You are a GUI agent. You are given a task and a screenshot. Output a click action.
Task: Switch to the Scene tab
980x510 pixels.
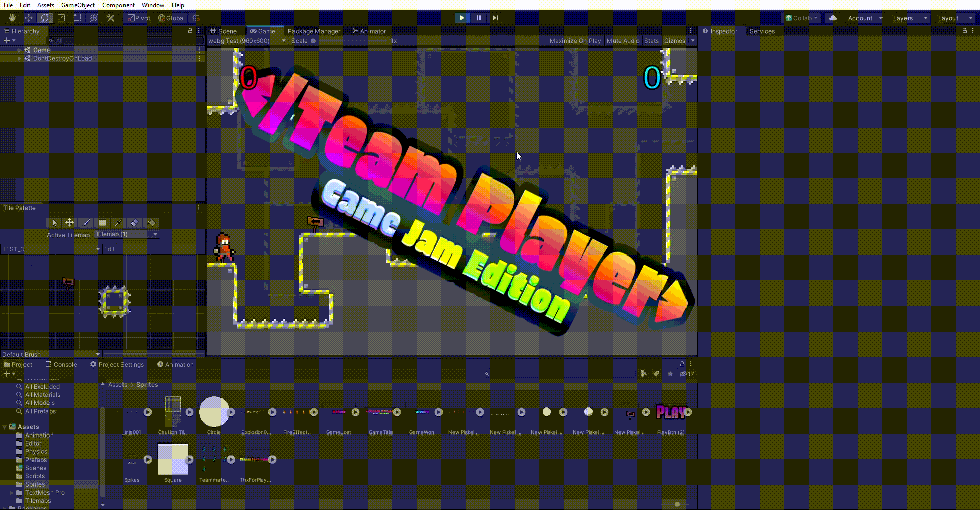[223, 31]
